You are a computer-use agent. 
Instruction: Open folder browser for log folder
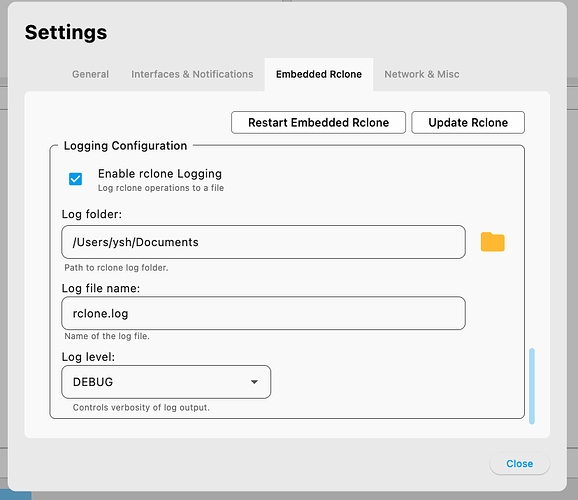[x=492, y=242]
